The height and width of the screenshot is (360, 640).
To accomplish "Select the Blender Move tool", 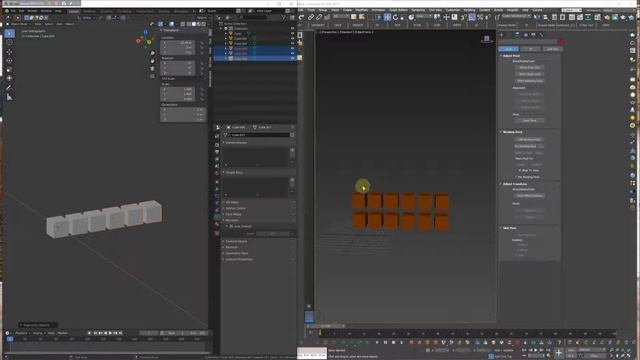I will pos(9,52).
